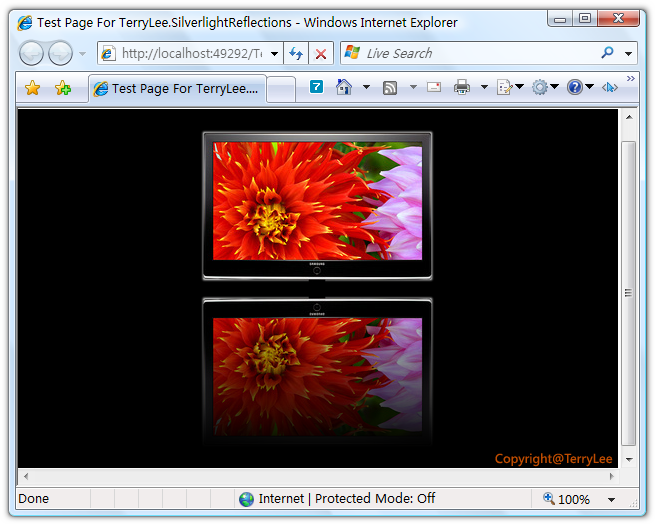This screenshot has width=655, height=524.
Task: Expand the Print options dropdown arrow
Action: coord(484,87)
